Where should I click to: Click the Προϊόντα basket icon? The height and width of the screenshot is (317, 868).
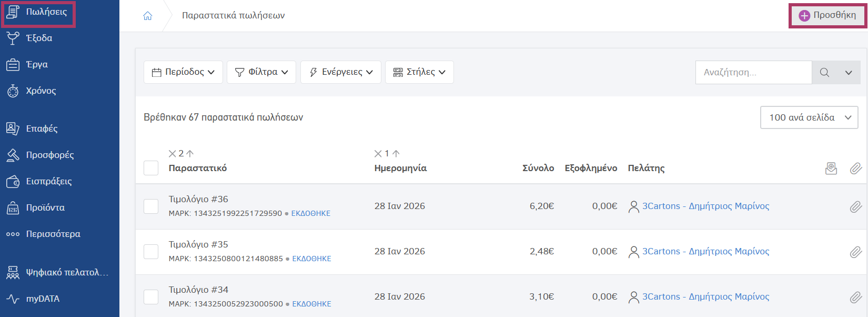tap(13, 207)
